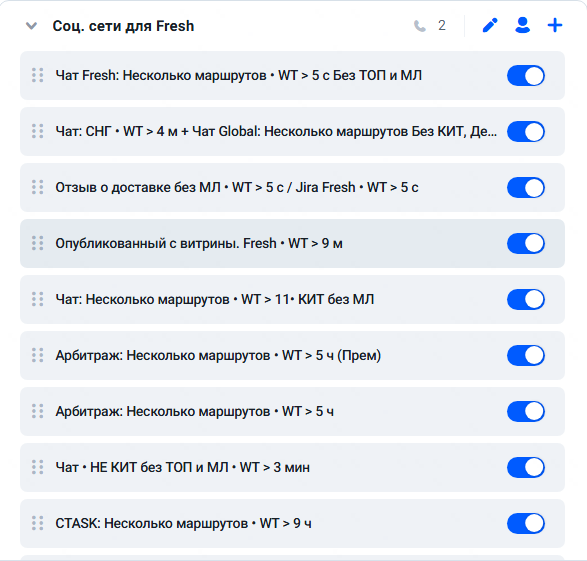
Task: Click drag handle of Чат: Несколько маршрутов КИТ row
Action: [37, 299]
